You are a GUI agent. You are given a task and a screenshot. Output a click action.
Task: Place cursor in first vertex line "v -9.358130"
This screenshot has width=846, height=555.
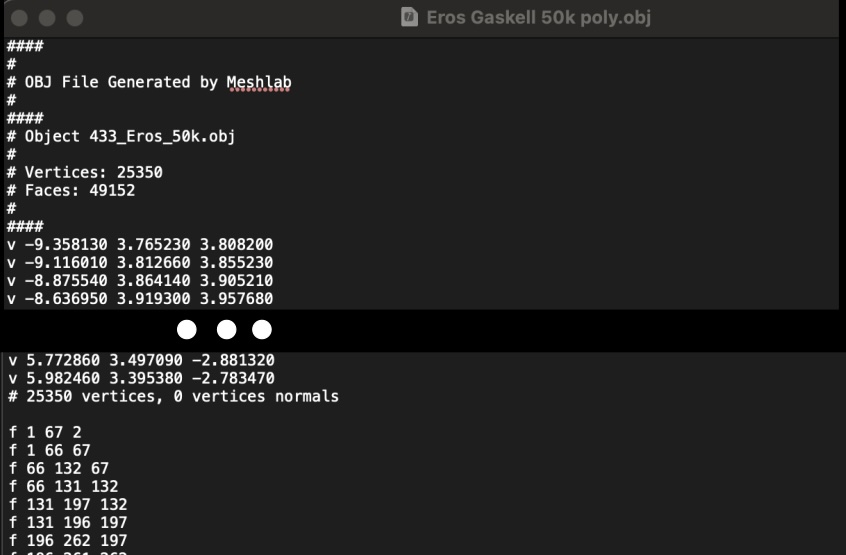coord(139,244)
